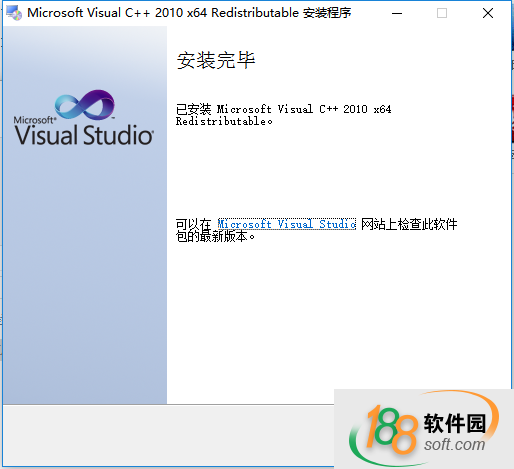Click the 安装完毕 heading
Screen dimensions: 514x469
click(x=216, y=60)
